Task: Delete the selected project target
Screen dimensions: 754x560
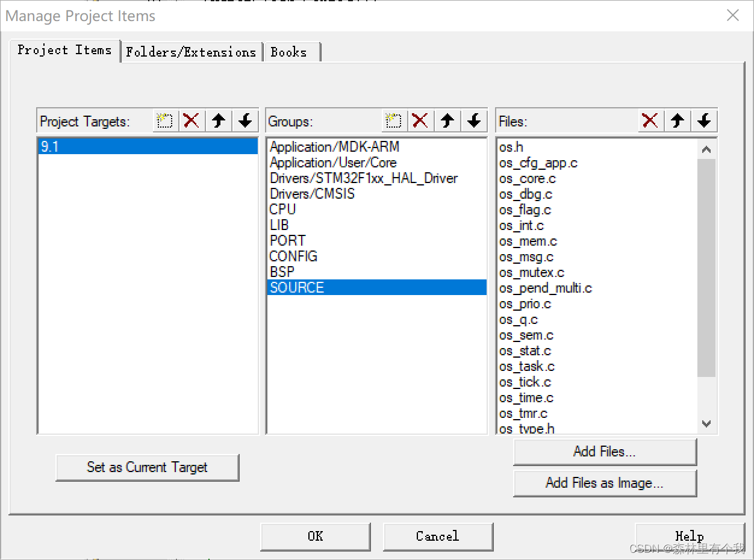Action: [x=192, y=120]
